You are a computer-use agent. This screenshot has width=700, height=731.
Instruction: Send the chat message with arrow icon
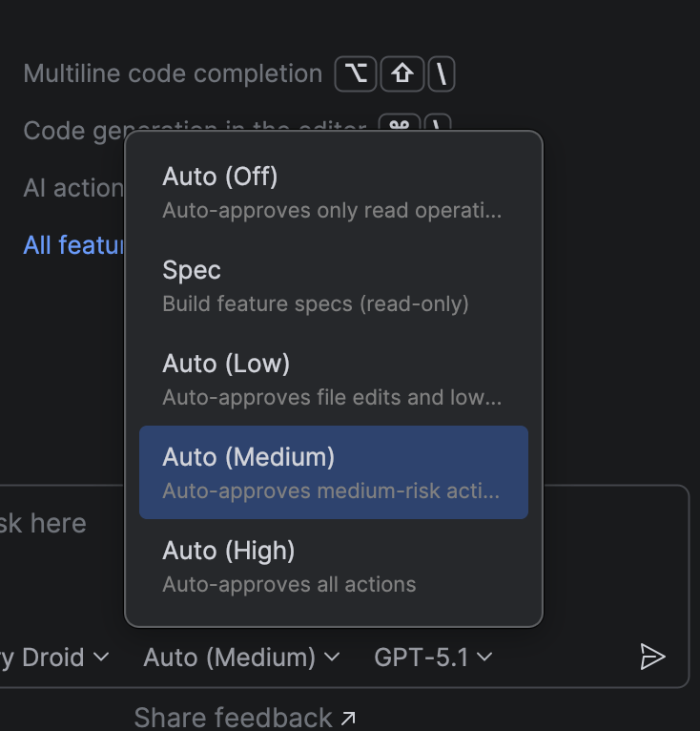(x=652, y=657)
